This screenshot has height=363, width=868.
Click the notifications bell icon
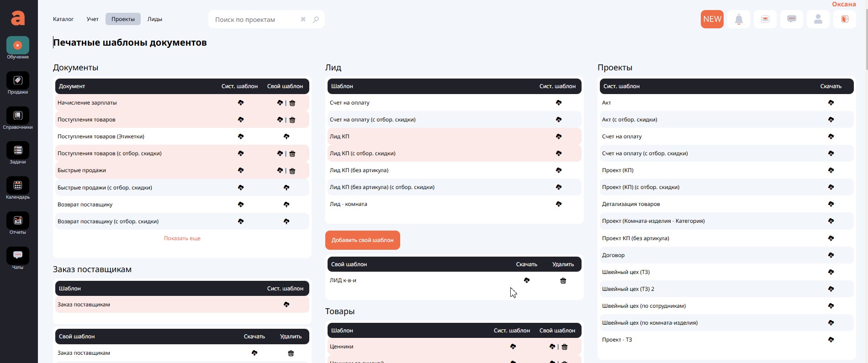point(739,19)
